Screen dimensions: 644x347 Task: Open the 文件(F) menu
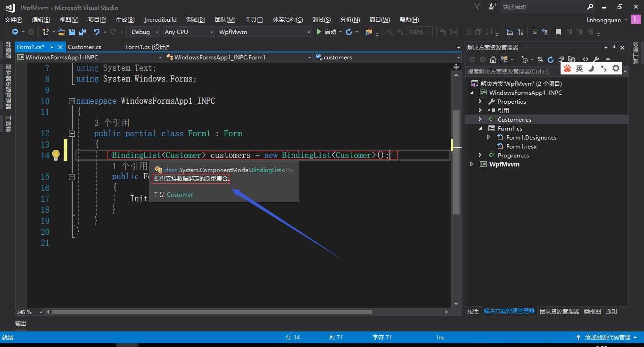13,19
